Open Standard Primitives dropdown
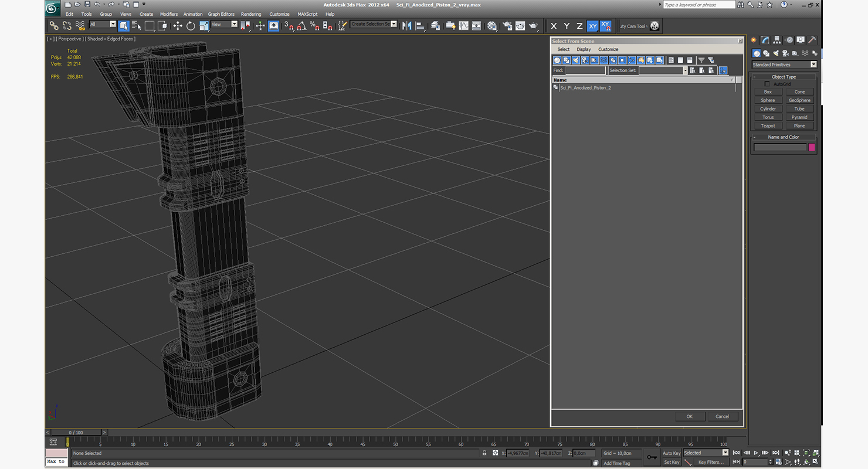The image size is (868, 469). [784, 64]
